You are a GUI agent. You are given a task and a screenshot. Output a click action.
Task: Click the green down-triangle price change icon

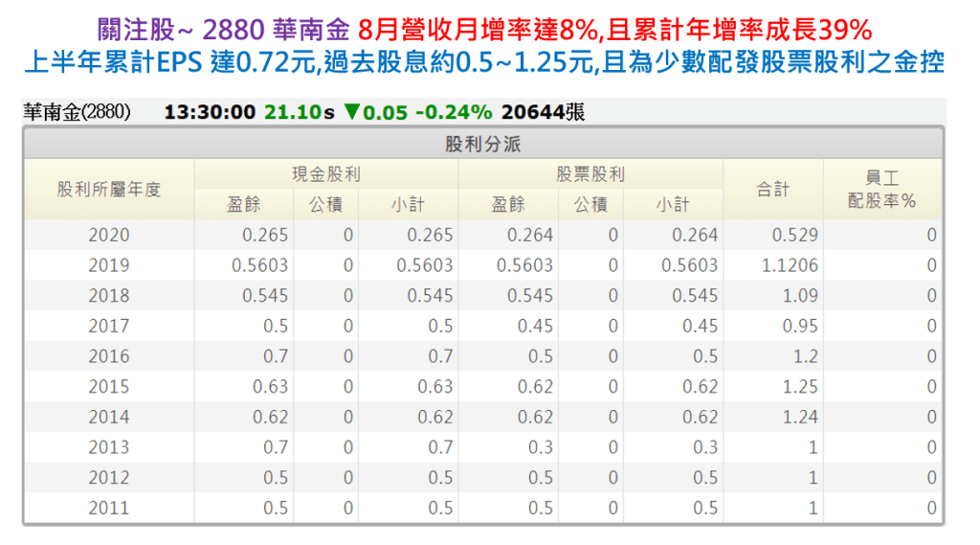pos(351,112)
